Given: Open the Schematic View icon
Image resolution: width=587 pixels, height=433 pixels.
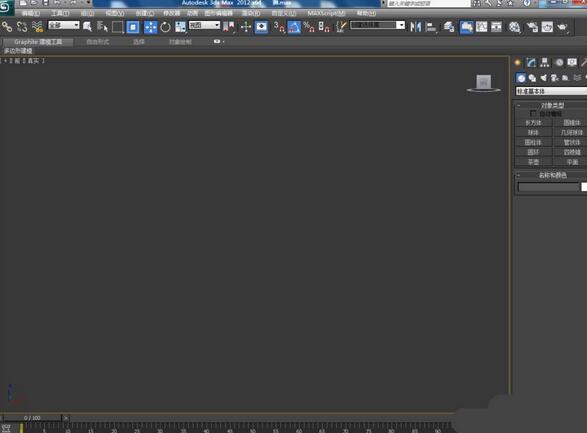Looking at the screenshot, I should (496, 27).
